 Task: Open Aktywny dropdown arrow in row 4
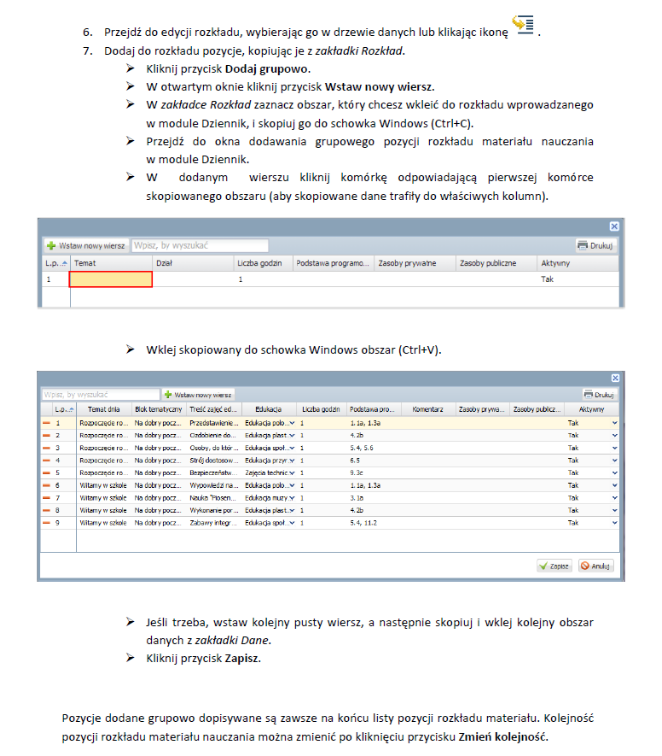coord(614,460)
